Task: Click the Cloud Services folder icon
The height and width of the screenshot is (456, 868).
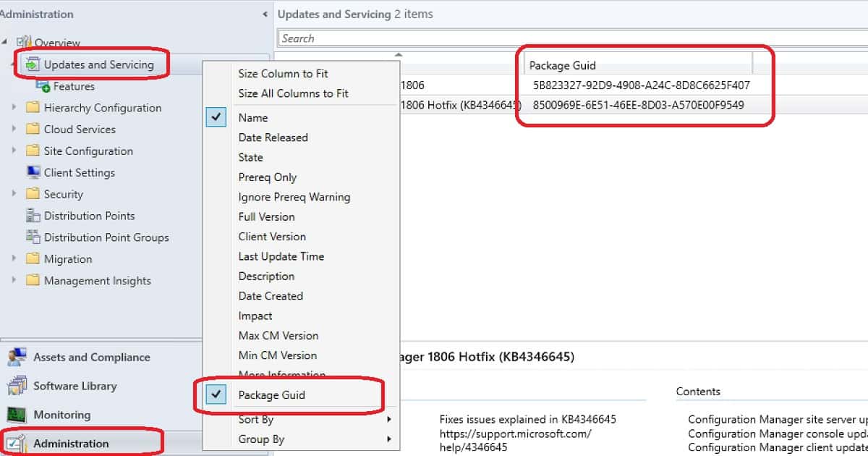Action: click(x=33, y=130)
